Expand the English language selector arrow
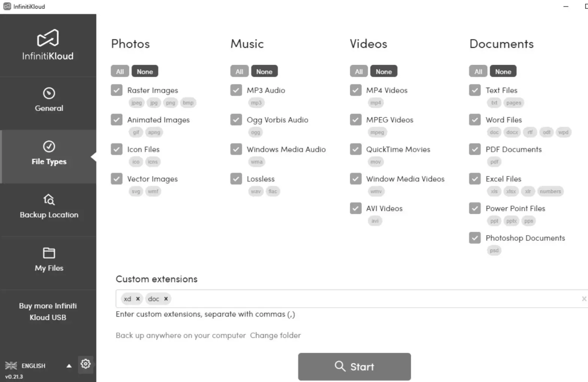Viewport: 588px width, 382px height. click(69, 366)
